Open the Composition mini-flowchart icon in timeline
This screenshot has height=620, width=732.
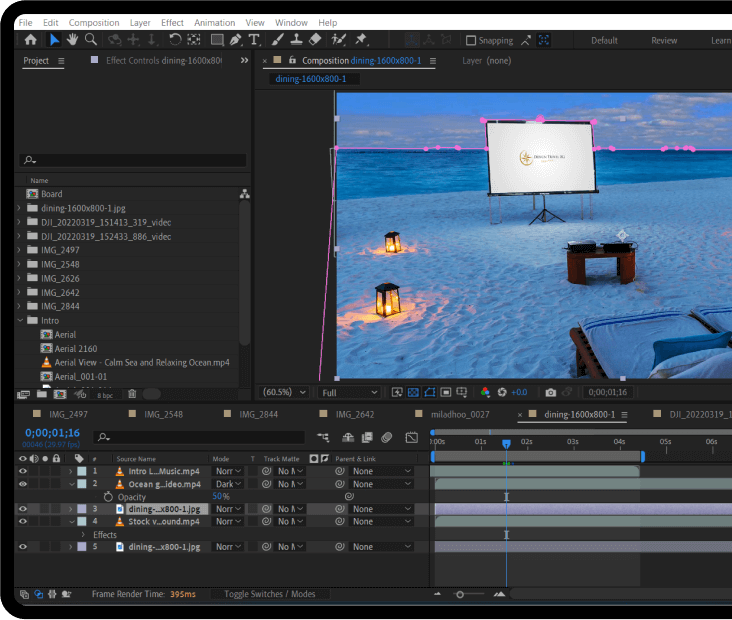pos(323,437)
